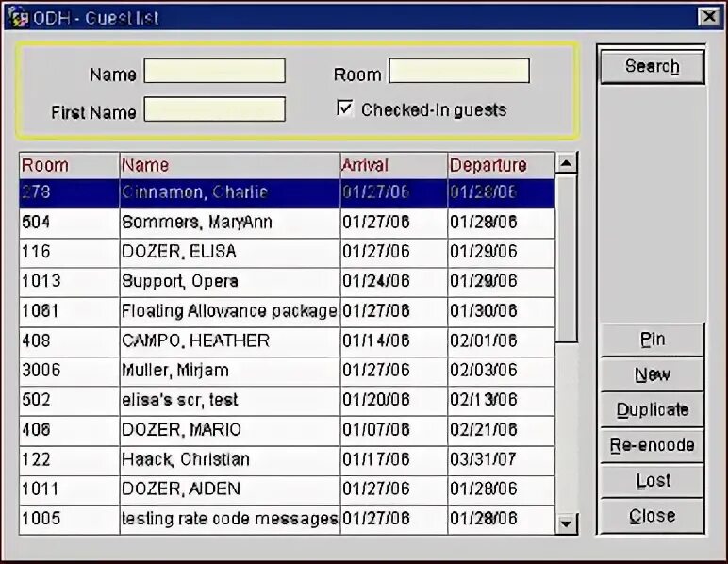728x564 pixels.
Task: Select guest DOZER, AIDEN
Action: (287, 489)
